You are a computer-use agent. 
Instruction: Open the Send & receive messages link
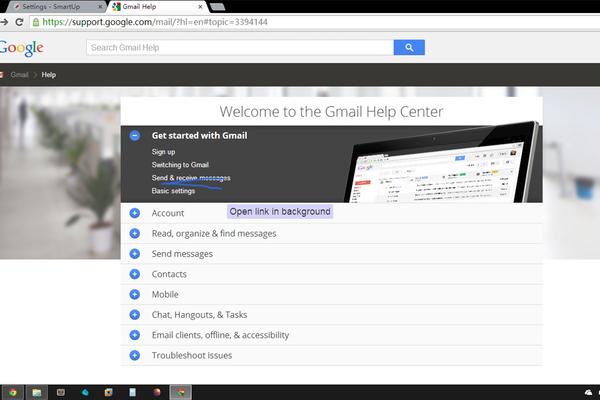coord(191,178)
